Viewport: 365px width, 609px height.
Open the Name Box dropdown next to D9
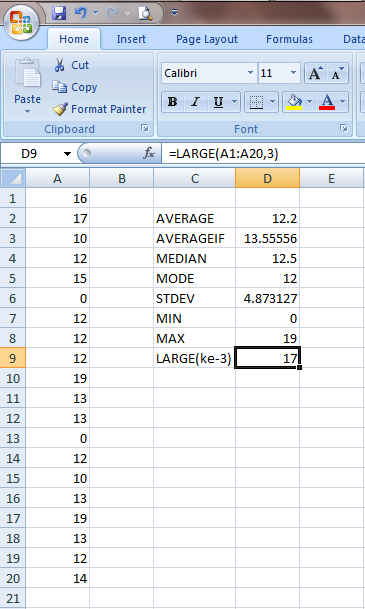(67, 154)
